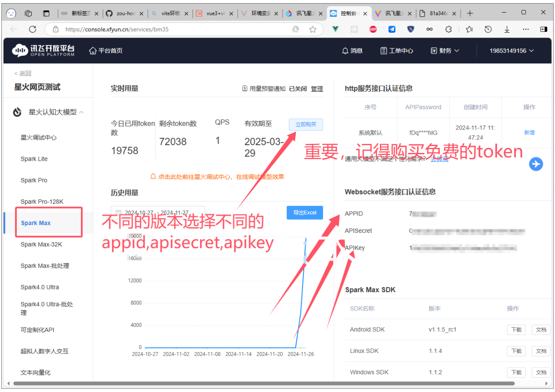
Task: Click the orange 星火调试中心 prompt link
Action: (217, 176)
